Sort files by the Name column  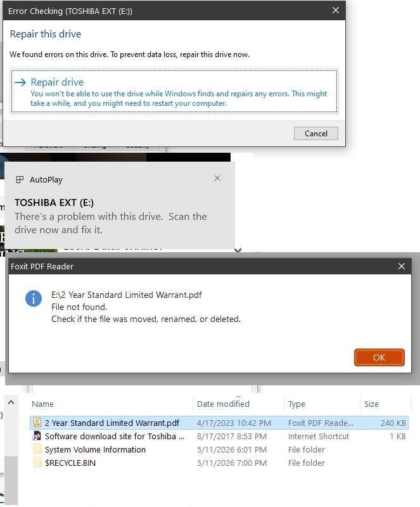coord(42,404)
